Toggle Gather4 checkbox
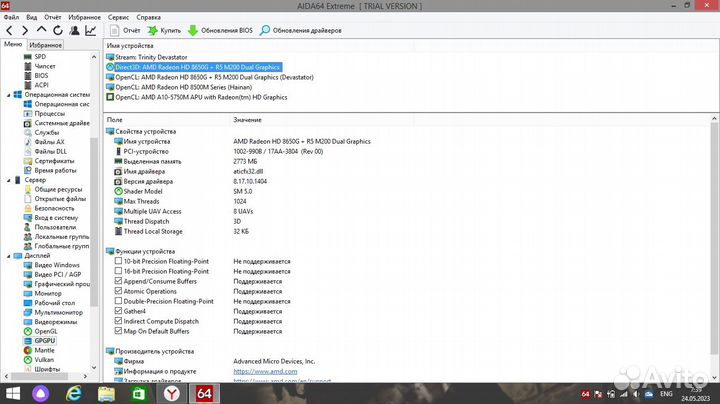Image resolution: width=720 pixels, height=404 pixels. (x=118, y=311)
